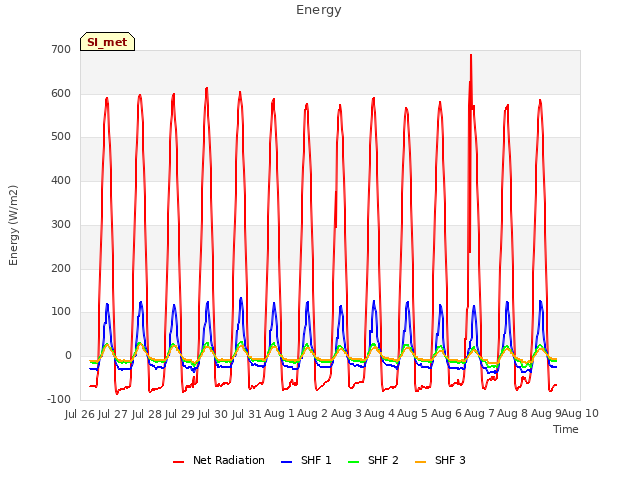Screen dimensions: 640x480
Task: Click the 200 y-axis tick label
Action: pos(61,269)
